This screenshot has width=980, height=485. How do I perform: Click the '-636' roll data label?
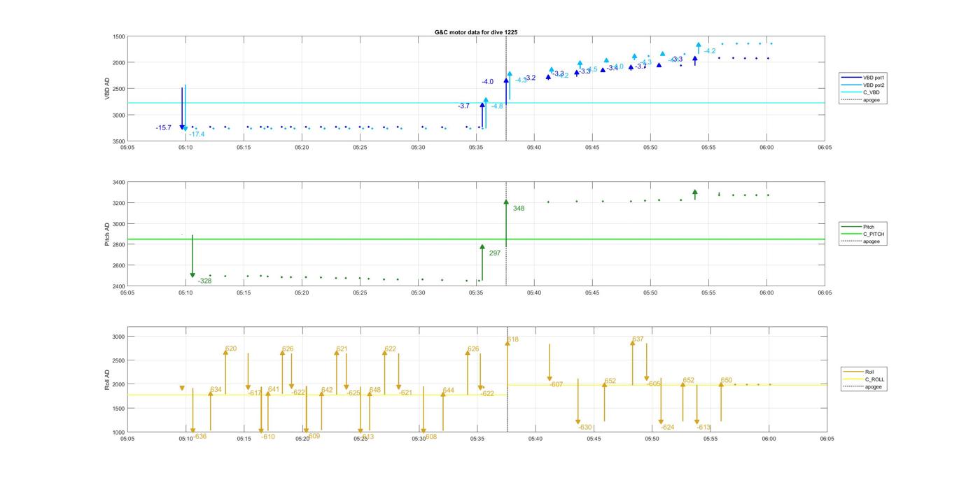pyautogui.click(x=199, y=437)
